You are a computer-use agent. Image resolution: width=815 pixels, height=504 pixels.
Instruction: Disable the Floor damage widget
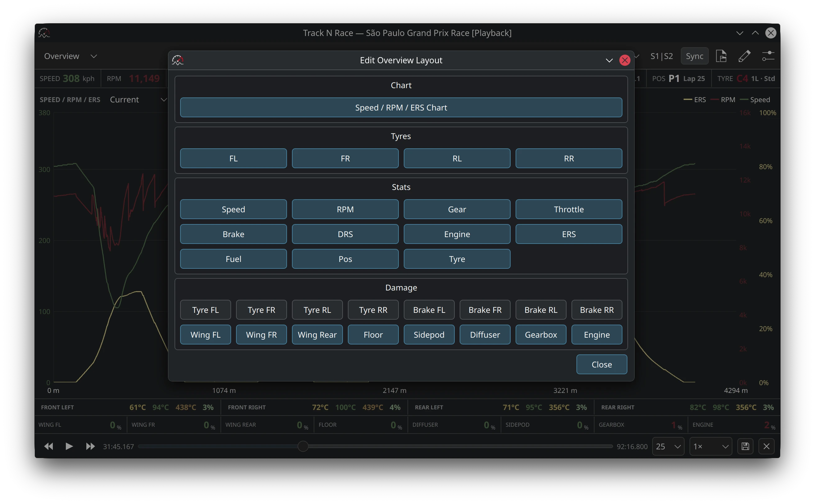[373, 334]
